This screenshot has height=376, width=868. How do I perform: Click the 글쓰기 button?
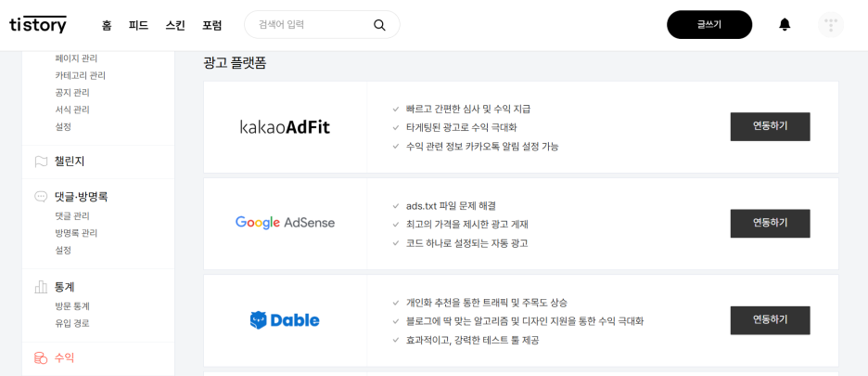709,24
